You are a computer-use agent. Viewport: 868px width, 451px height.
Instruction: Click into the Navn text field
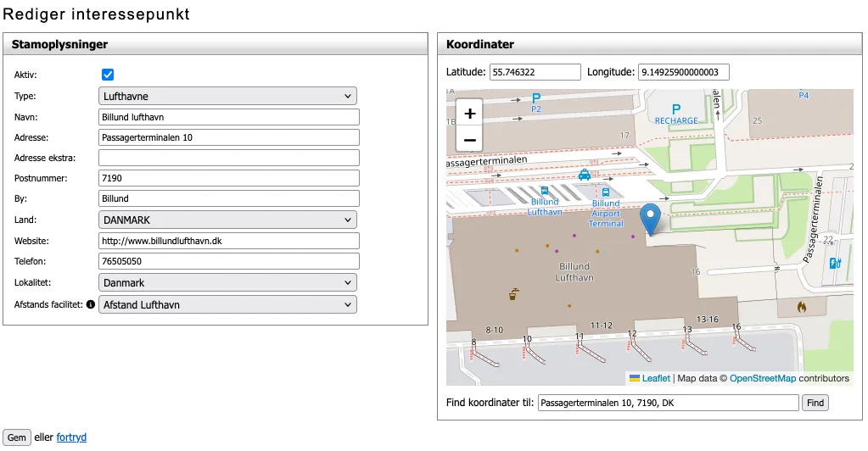pos(229,117)
